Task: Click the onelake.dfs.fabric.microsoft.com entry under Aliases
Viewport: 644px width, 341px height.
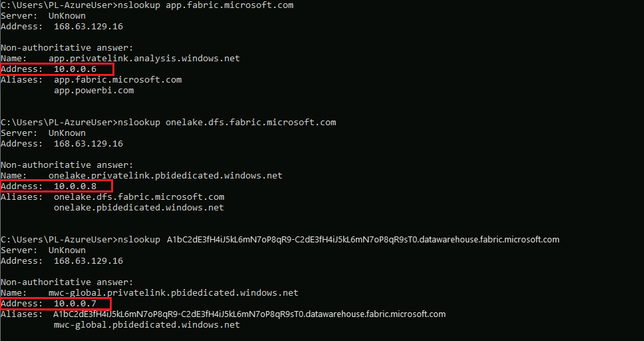Action: 138,197
